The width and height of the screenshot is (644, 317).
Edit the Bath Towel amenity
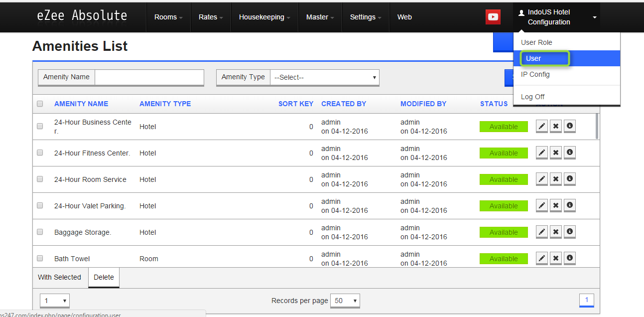(542, 259)
